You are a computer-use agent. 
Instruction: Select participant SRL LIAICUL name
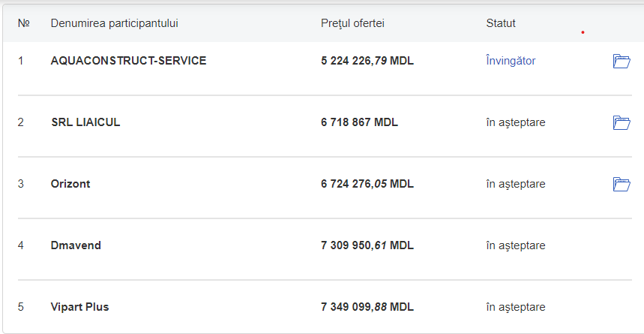pos(85,122)
